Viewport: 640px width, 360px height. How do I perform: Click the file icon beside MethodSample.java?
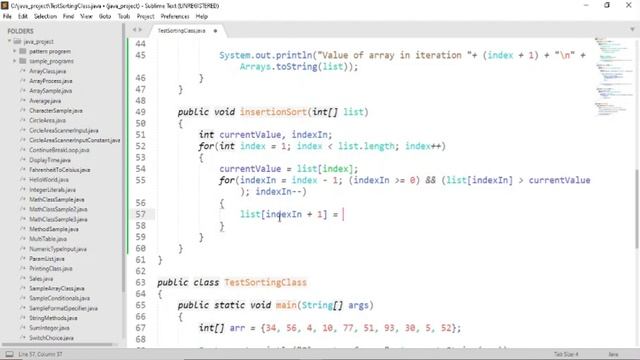click(23, 229)
